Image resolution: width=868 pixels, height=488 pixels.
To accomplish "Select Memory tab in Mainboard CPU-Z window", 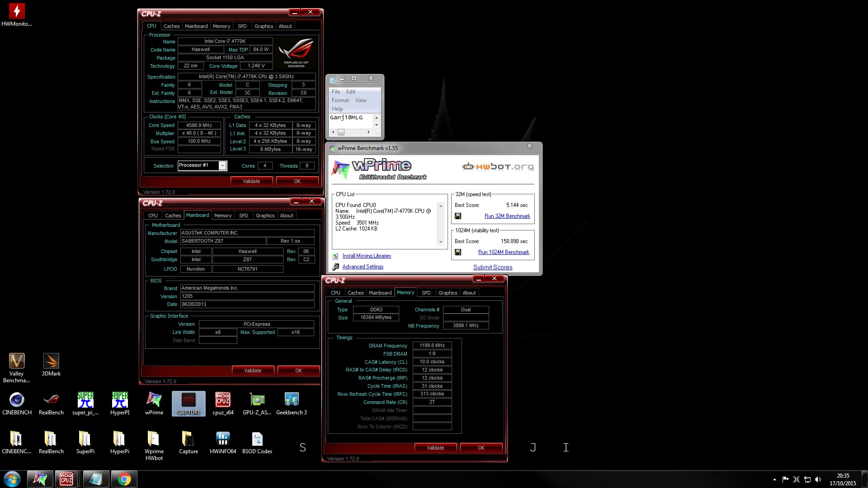I will (222, 216).
